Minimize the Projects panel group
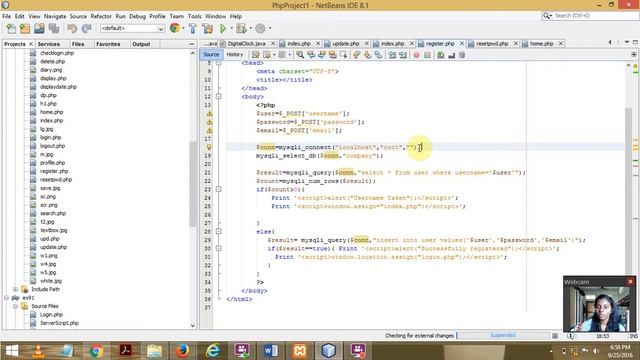The image size is (640, 360). pos(192,44)
